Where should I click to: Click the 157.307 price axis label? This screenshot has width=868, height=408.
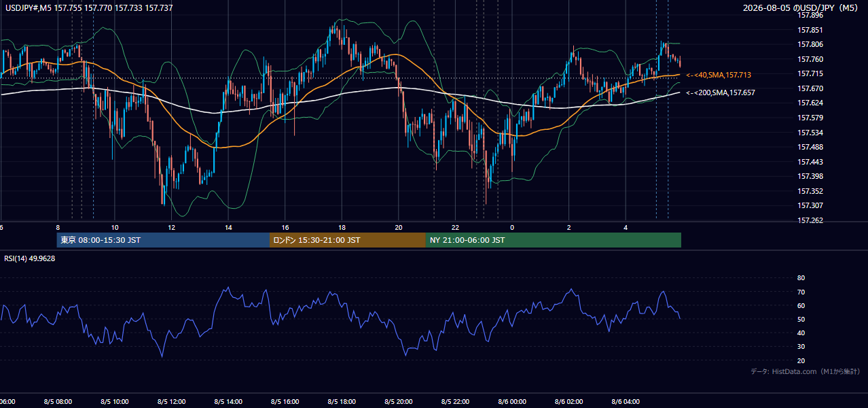(810, 205)
